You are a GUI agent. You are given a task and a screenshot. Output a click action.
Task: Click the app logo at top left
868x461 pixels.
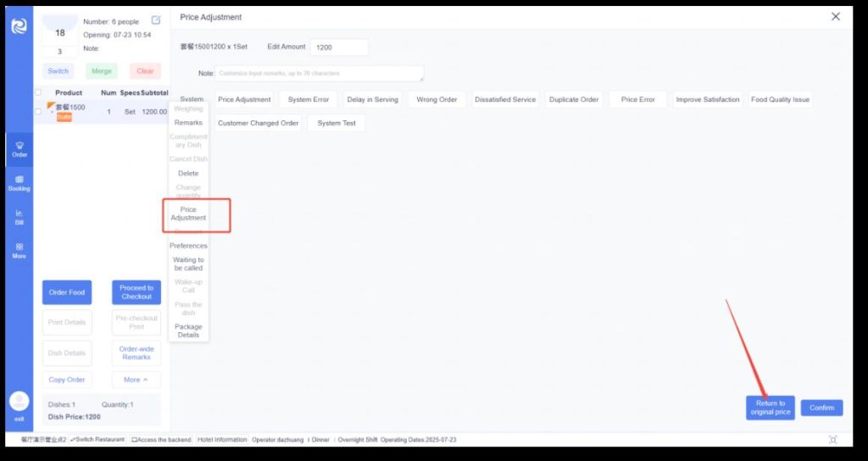(19, 26)
